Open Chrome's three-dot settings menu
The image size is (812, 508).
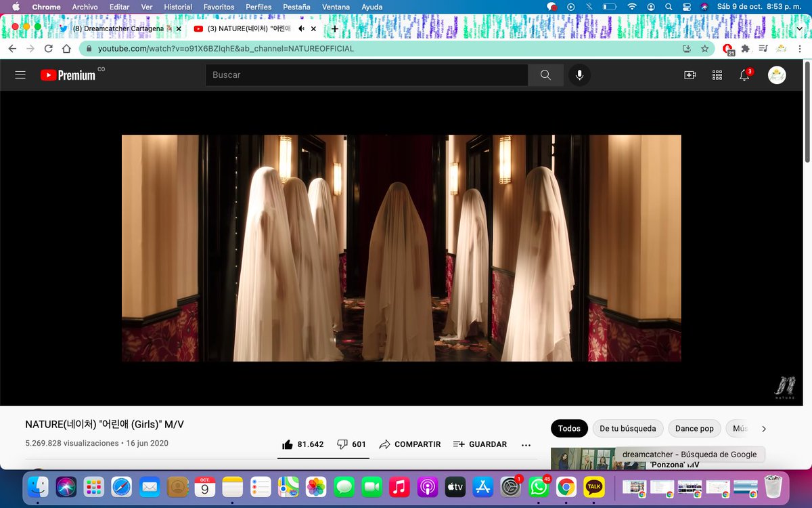click(799, 49)
